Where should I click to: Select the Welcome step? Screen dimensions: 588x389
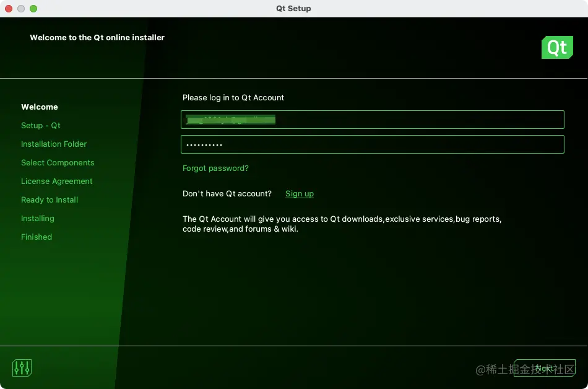coord(40,107)
